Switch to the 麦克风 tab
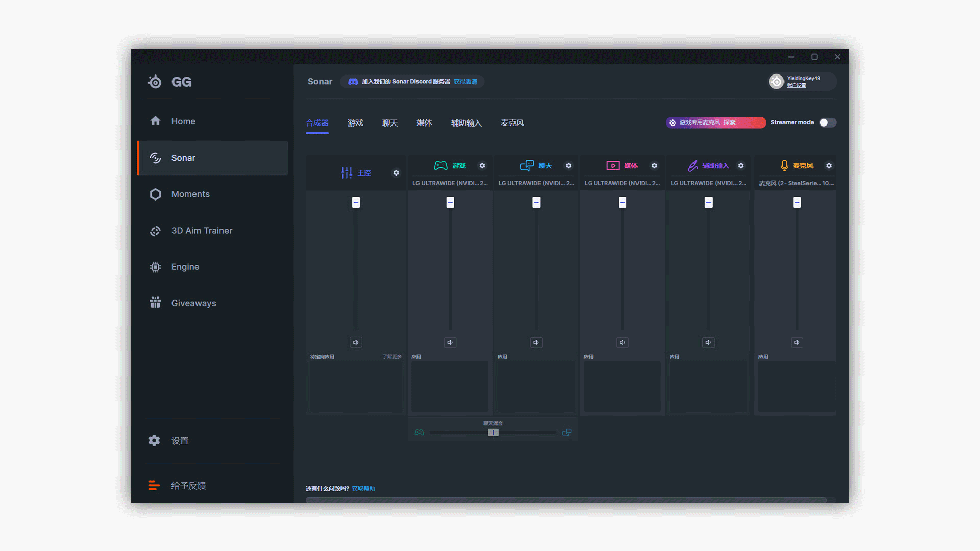The image size is (980, 551). point(512,123)
